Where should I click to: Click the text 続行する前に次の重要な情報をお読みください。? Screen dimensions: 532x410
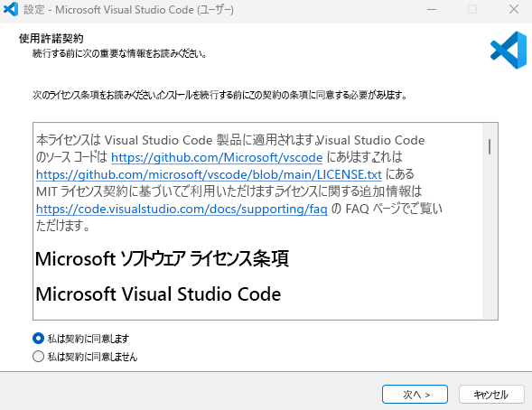(x=120, y=53)
